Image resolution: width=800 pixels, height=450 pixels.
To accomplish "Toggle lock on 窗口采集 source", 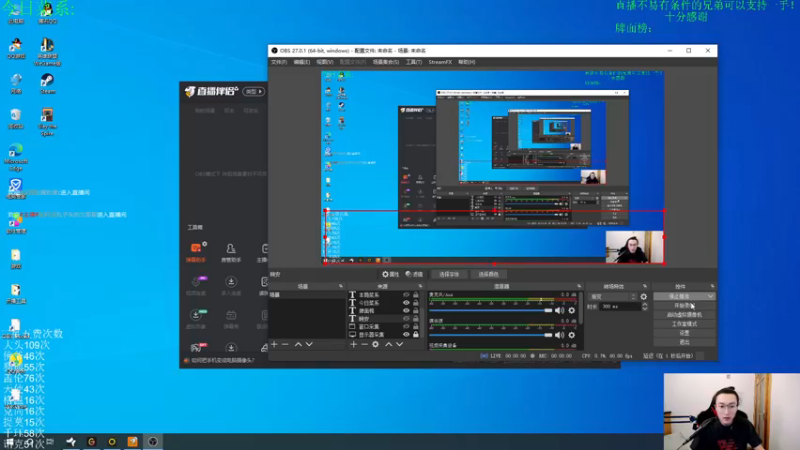I will tap(416, 327).
